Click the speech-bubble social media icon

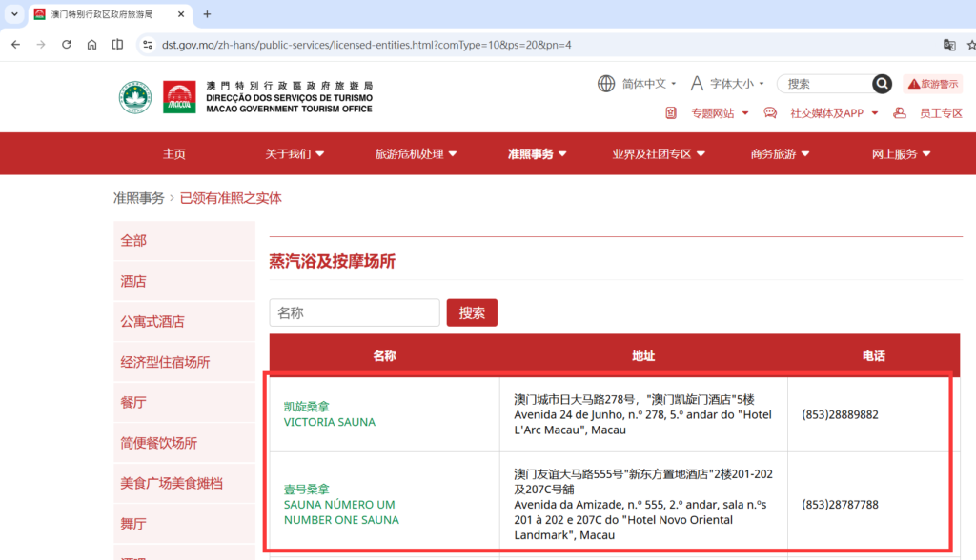pyautogui.click(x=769, y=112)
